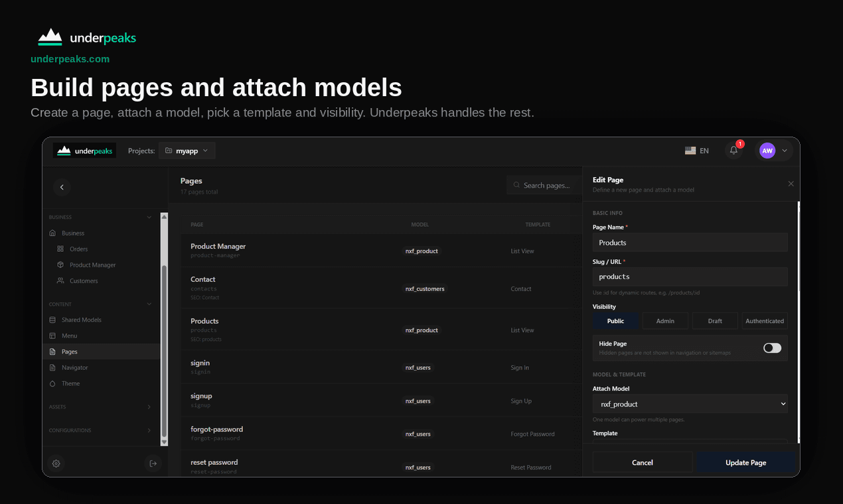Image resolution: width=843 pixels, height=504 pixels.
Task: Open the myapp project dropdown
Action: [x=187, y=151]
